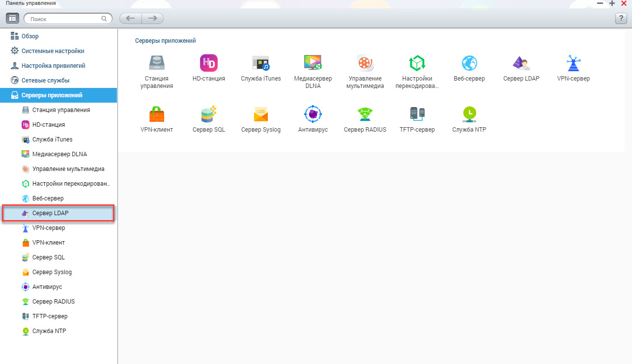This screenshot has height=364, width=632.
Task: Select Настройки перекодирования in sidebar tree
Action: 59,184
